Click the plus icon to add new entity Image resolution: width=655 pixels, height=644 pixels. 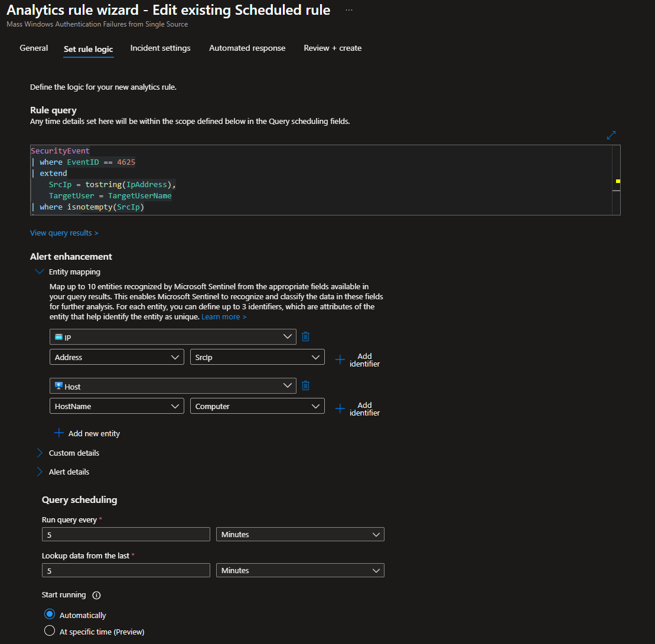58,433
